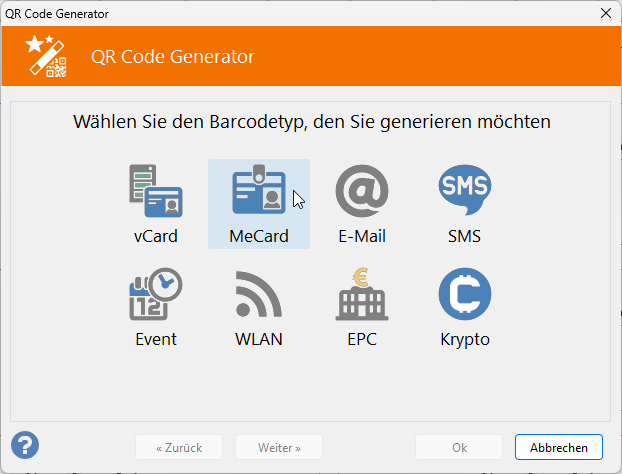Select the SMS speech bubble icon
The image size is (622, 474).
(465, 190)
